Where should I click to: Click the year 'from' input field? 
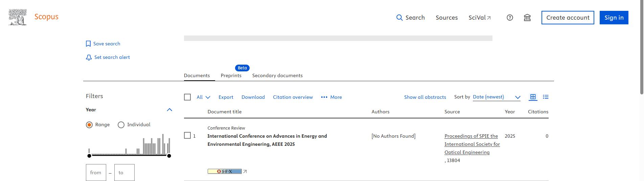96,173
